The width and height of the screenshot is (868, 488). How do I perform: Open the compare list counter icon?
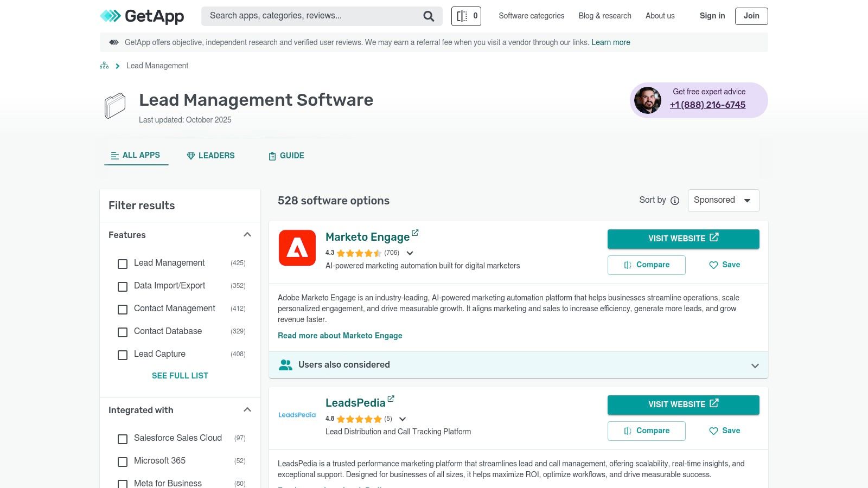tap(466, 16)
